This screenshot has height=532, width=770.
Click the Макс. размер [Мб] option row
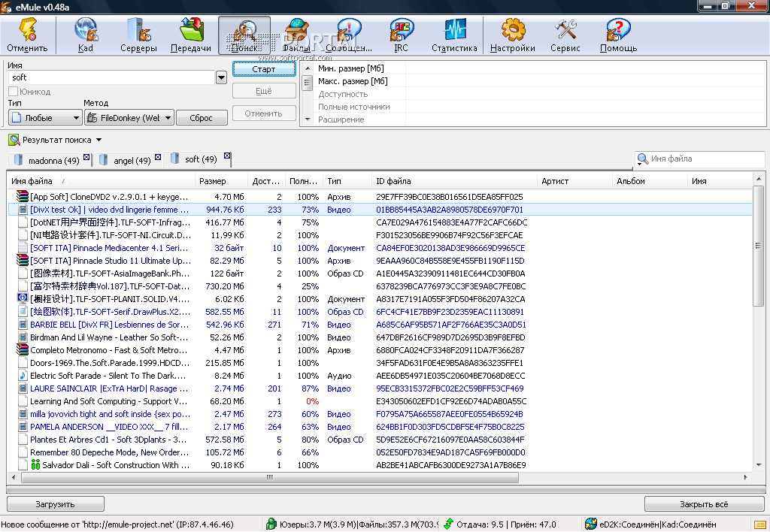coord(539,81)
